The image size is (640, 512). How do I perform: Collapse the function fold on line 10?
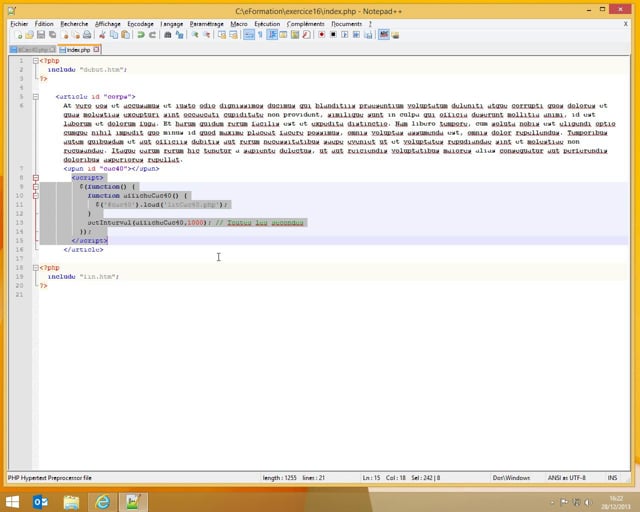pos(36,196)
